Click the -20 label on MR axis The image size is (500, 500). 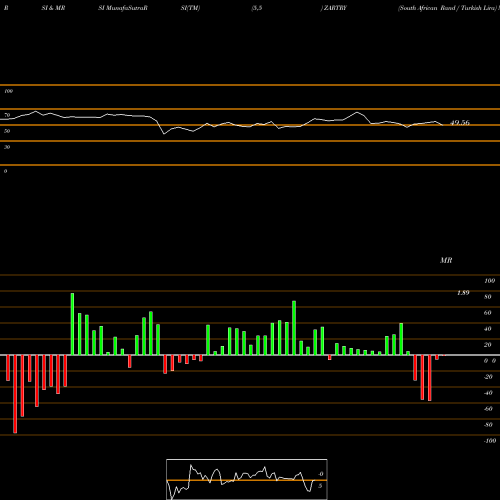point(488,377)
